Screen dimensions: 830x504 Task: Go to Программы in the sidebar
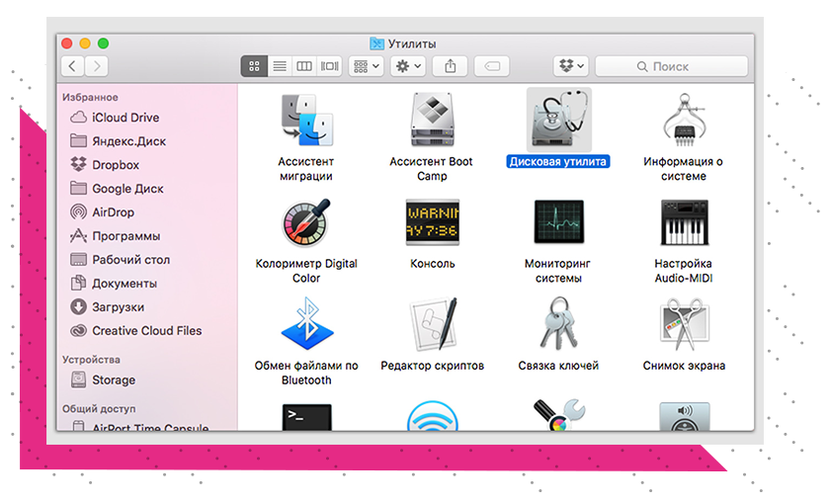(125, 236)
